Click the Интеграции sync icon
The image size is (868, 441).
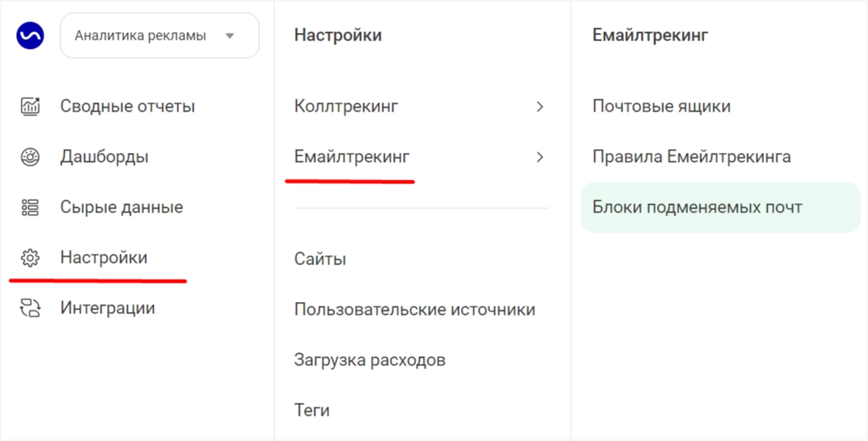(x=30, y=308)
